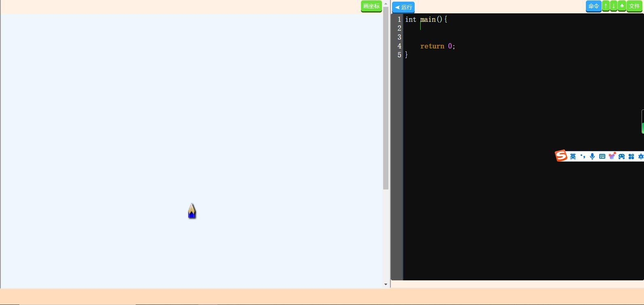The image size is (644, 305).
Task: Toggle the punctuation mode icon
Action: click(583, 156)
